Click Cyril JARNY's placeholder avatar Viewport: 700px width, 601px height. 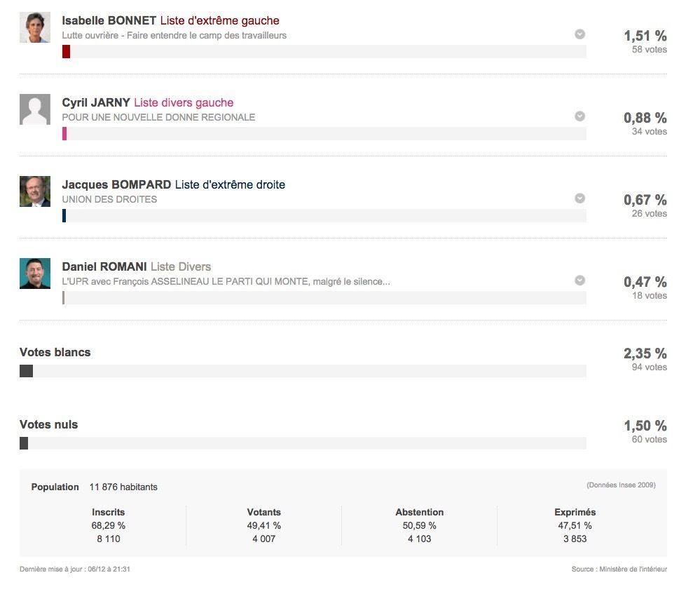click(x=35, y=109)
